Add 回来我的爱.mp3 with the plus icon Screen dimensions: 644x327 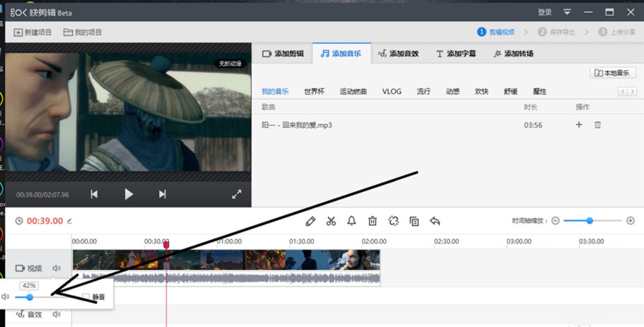pyautogui.click(x=579, y=125)
